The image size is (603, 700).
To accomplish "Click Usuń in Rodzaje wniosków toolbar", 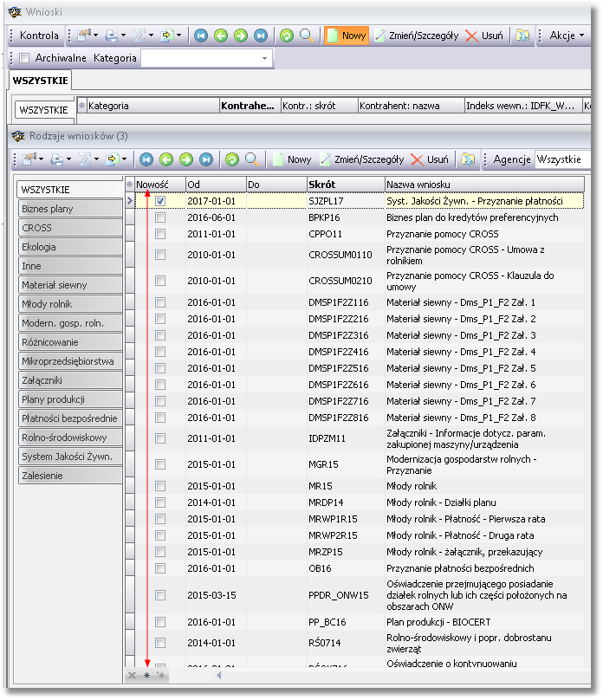I will [430, 159].
